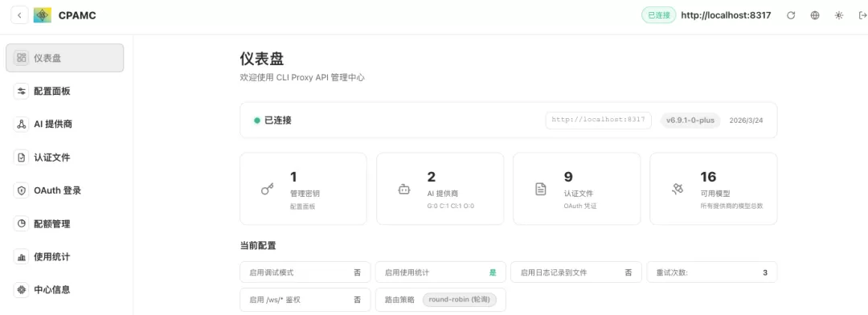Click the header URL http://localhost:8317
Viewport: 868px width, 315px height.
pyautogui.click(x=726, y=15)
